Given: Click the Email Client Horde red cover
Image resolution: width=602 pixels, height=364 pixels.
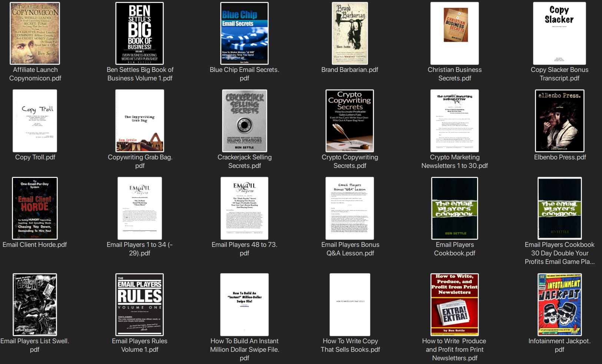Looking at the screenshot, I should tap(35, 208).
